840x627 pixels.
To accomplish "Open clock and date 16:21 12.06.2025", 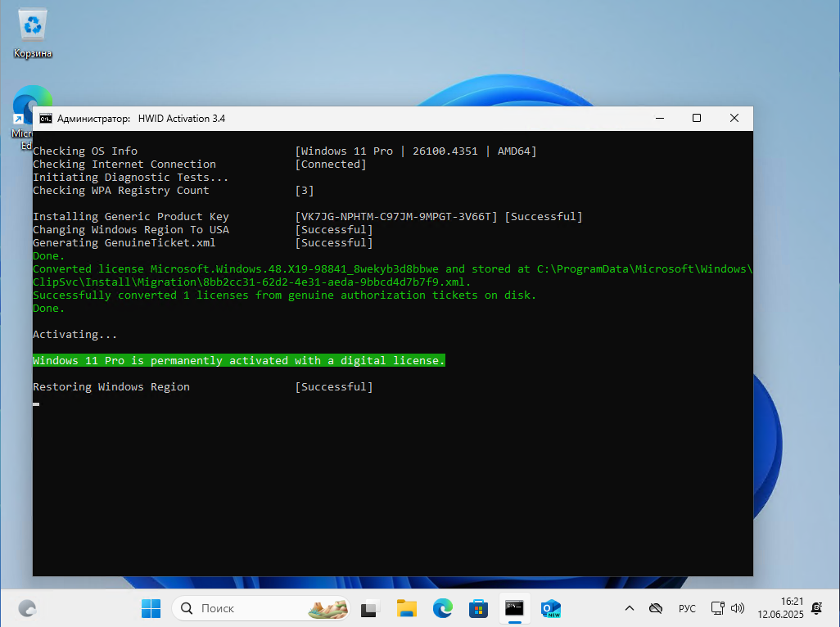I will (x=780, y=608).
